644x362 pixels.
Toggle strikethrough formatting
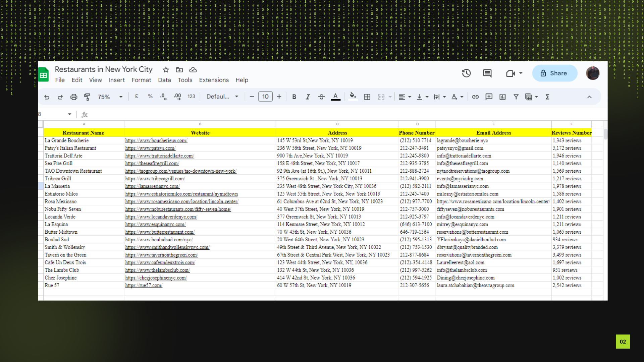click(x=321, y=97)
